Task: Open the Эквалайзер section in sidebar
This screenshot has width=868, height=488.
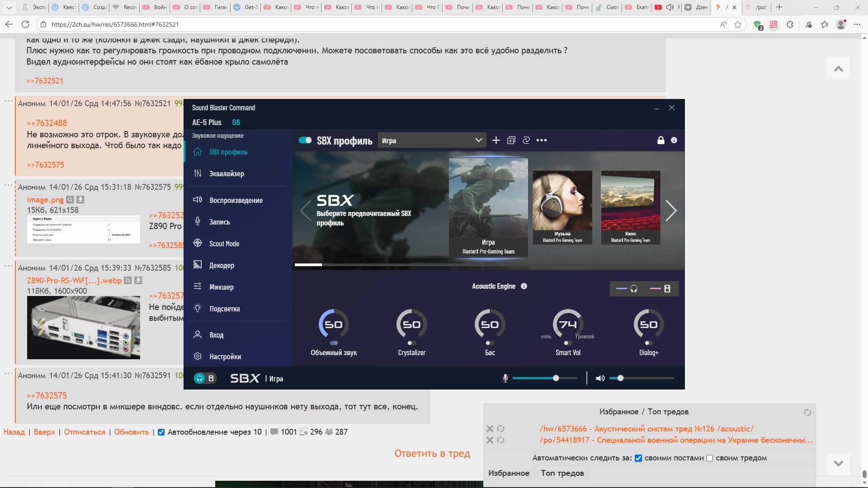Action: pos(226,174)
